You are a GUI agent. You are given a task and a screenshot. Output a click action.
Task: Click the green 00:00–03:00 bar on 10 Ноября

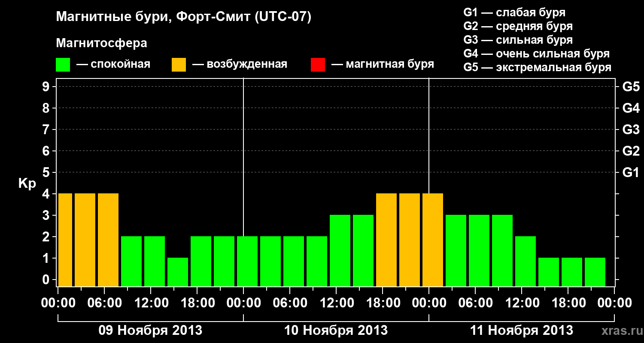click(247, 261)
